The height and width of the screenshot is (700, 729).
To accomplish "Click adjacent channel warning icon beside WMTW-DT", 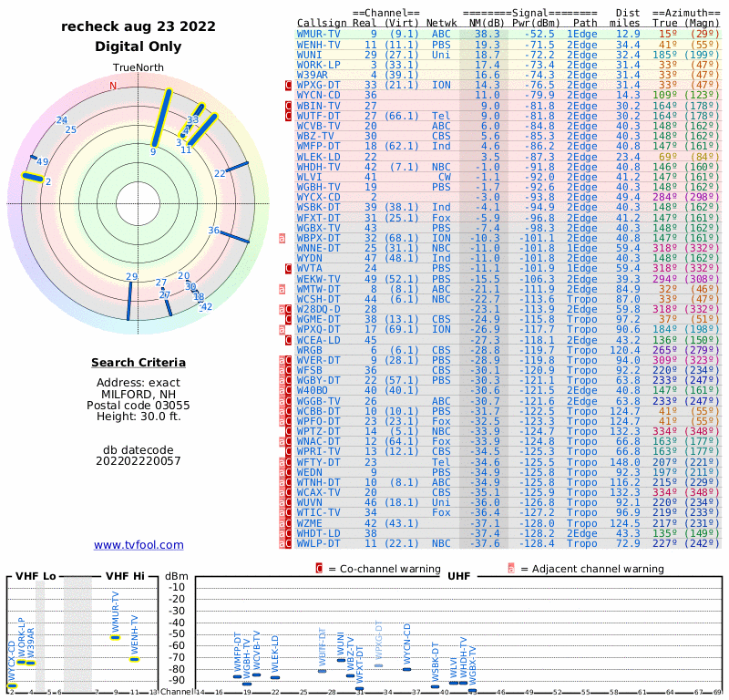I will 283,289.
